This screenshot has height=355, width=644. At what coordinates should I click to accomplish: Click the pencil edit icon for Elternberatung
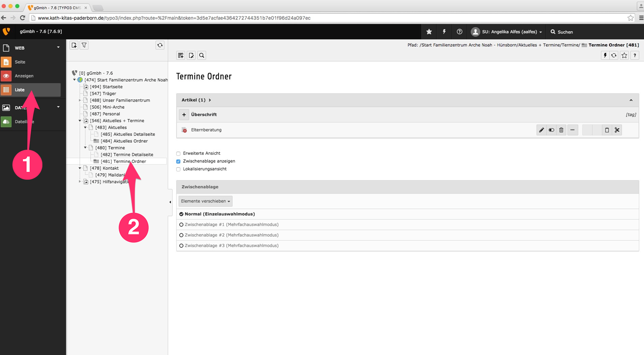[x=541, y=130]
